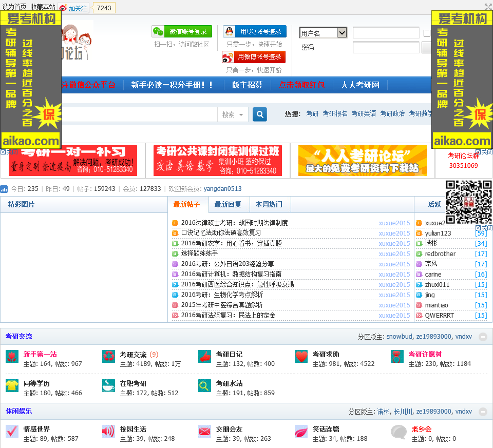The image size is (493, 448).
Task: Open 点击领取红包 nav item
Action: point(301,85)
